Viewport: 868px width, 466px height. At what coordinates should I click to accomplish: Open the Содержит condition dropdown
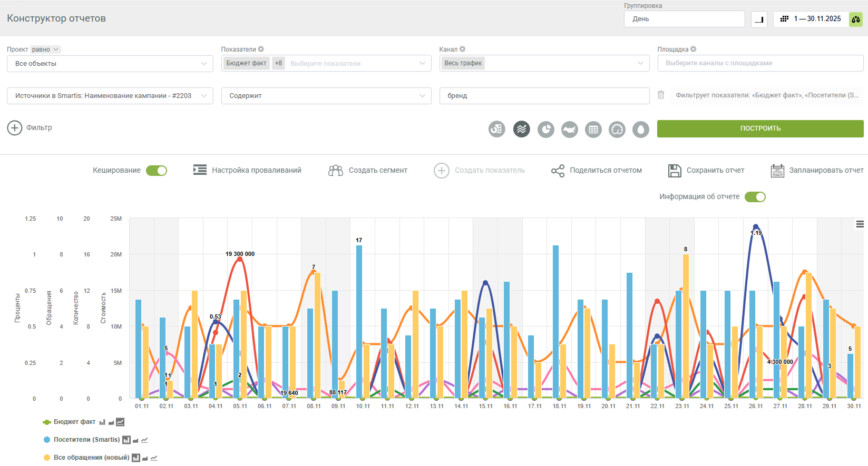click(x=326, y=96)
